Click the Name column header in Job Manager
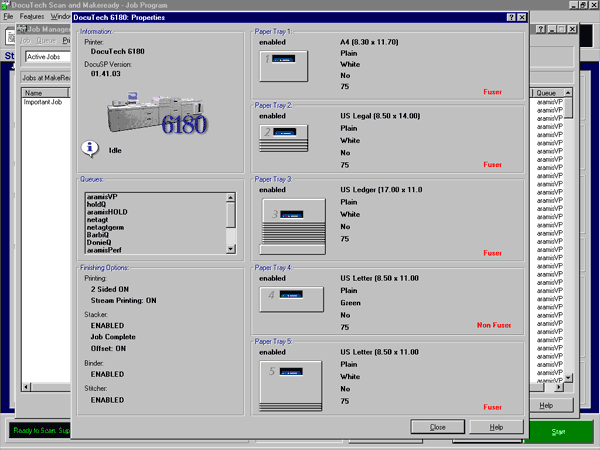This screenshot has height=450, width=600. [x=45, y=93]
